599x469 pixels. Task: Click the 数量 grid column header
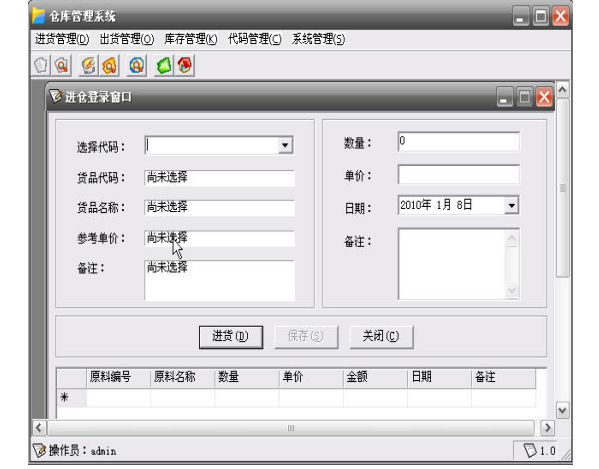pyautogui.click(x=247, y=378)
